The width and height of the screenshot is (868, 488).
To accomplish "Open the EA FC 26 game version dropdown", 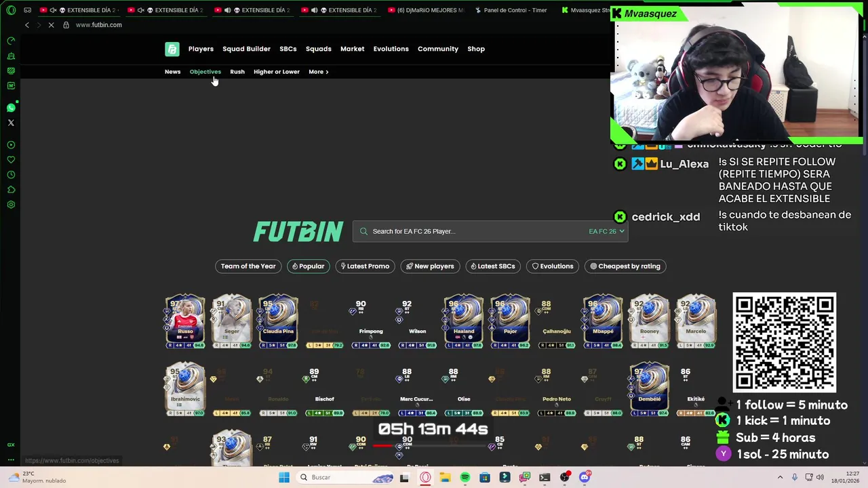I will pos(606,231).
